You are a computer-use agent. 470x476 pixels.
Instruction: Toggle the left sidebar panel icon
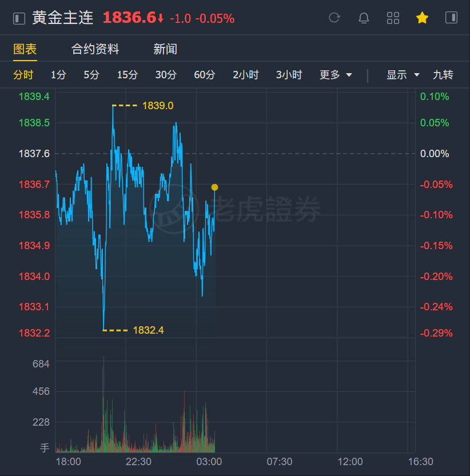click(19, 18)
